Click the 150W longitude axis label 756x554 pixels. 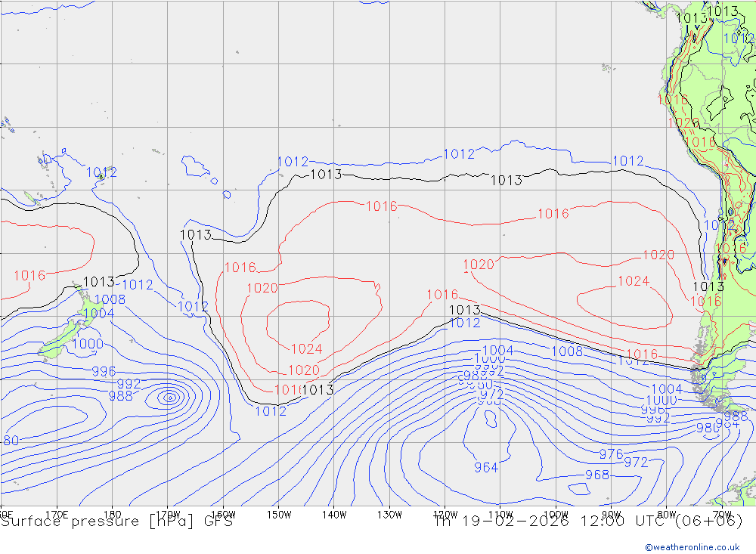(x=279, y=515)
